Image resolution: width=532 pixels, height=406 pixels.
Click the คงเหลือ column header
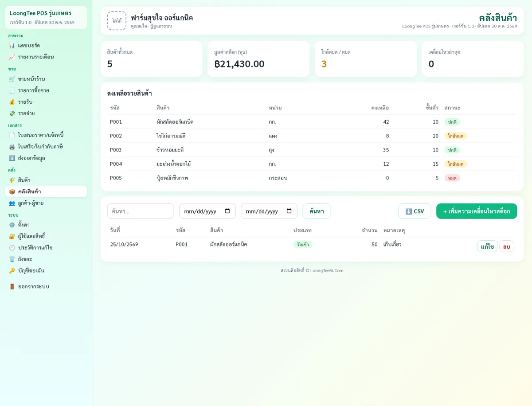click(x=380, y=108)
